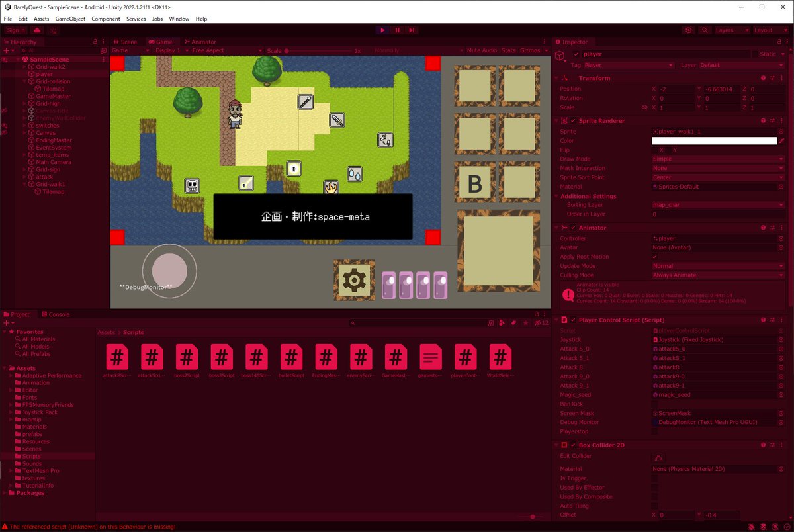Click the global search magnifier icon
Image resolution: width=794 pixels, height=532 pixels.
705,30
